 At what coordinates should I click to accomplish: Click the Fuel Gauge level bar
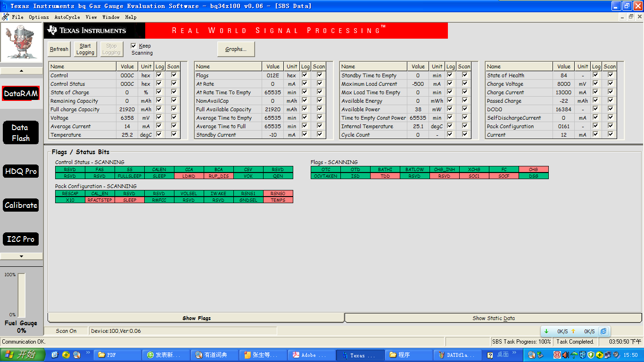[22, 295]
